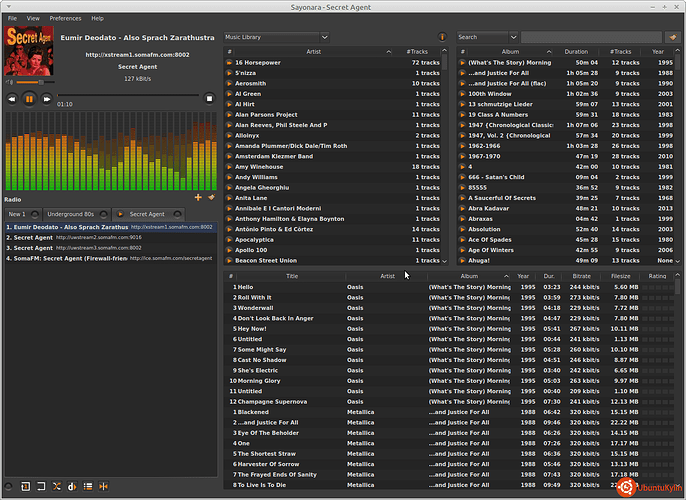Close the Secret Agent playlist tab

pos(177,214)
